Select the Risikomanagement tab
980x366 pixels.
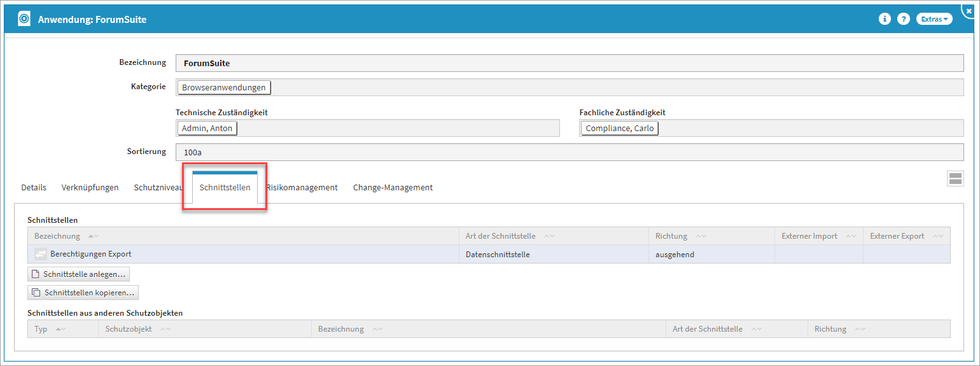tap(302, 188)
